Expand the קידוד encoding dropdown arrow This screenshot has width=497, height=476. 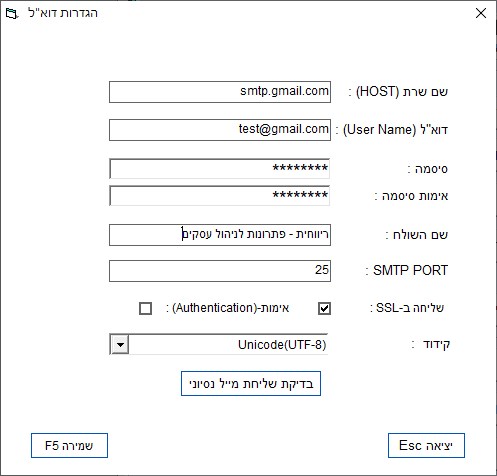point(120,344)
